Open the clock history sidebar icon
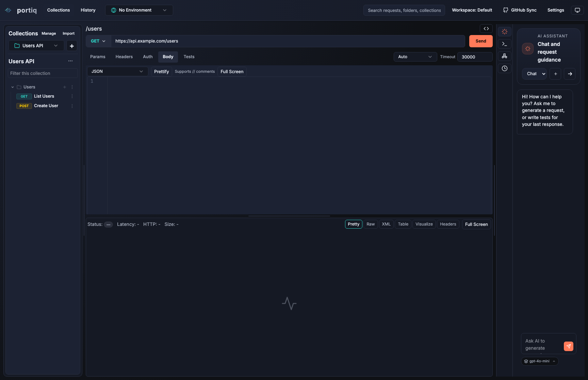588x380 pixels. [505, 68]
